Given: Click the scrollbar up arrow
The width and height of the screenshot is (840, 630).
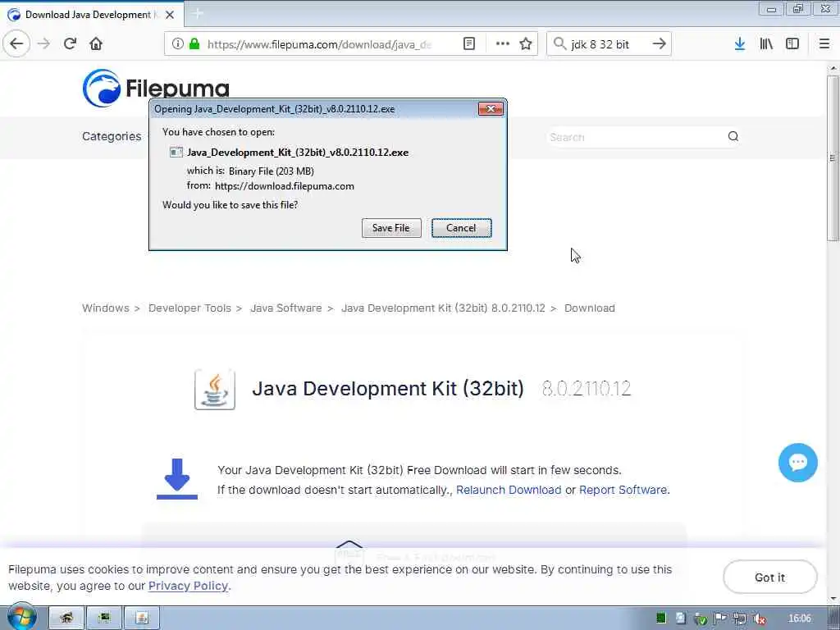Looking at the screenshot, I should click(x=833, y=69).
